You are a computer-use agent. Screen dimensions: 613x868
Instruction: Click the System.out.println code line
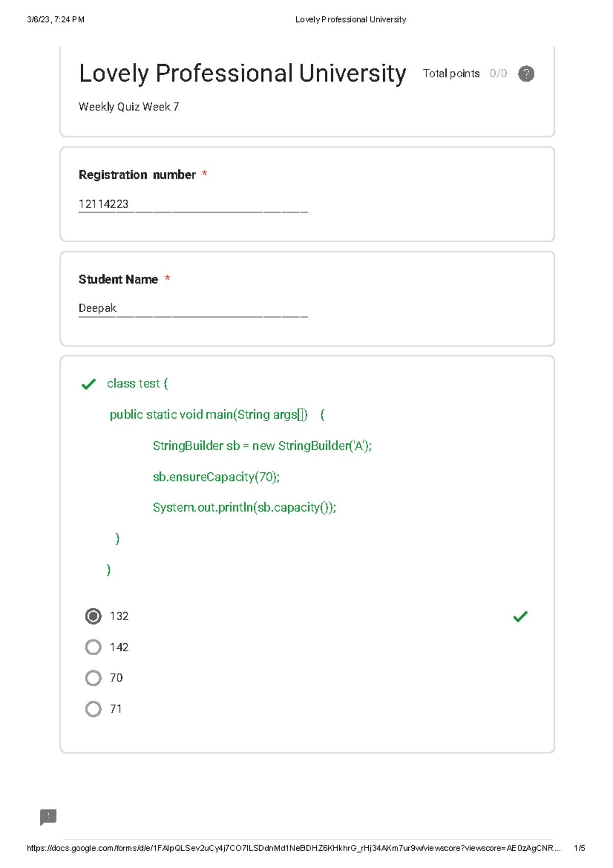point(244,508)
